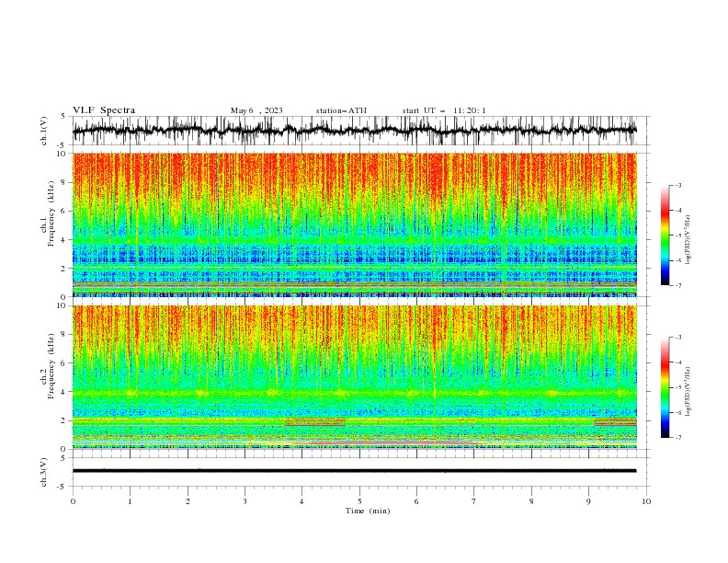Click the ch.1 waveform trace panel
728x563 pixels.
tap(360, 131)
